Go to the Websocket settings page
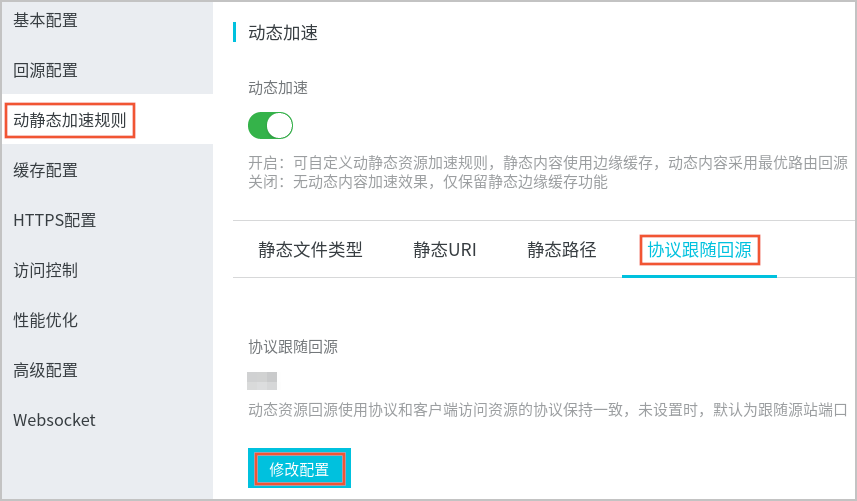Screen dimensions: 857x501 click(x=54, y=420)
